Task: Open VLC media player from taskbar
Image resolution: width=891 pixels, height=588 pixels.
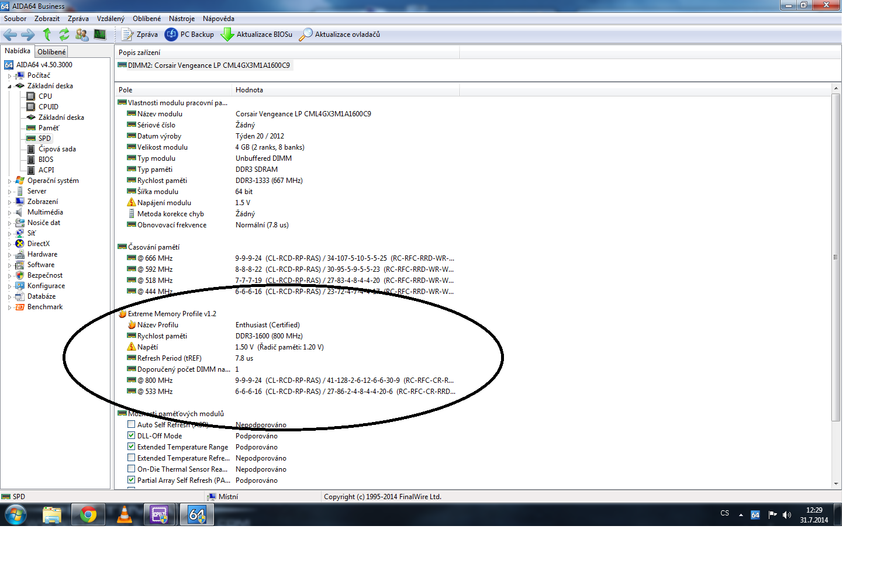Action: coord(125,515)
